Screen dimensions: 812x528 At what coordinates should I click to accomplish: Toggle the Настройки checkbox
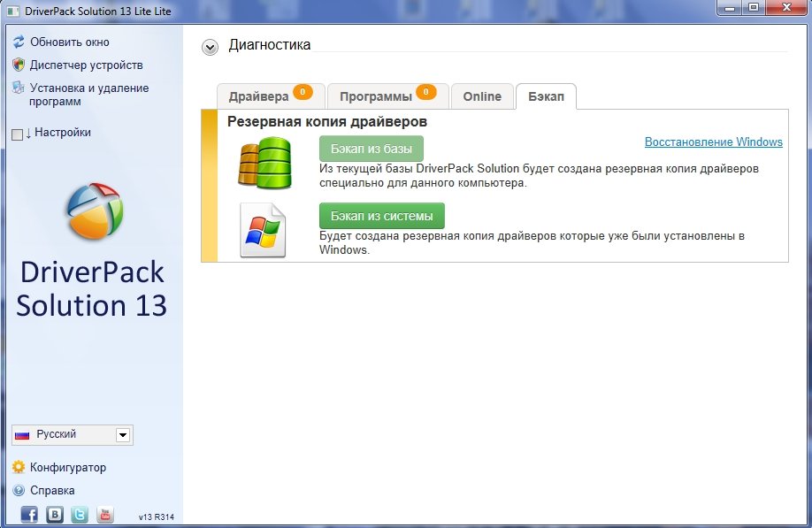[17, 134]
